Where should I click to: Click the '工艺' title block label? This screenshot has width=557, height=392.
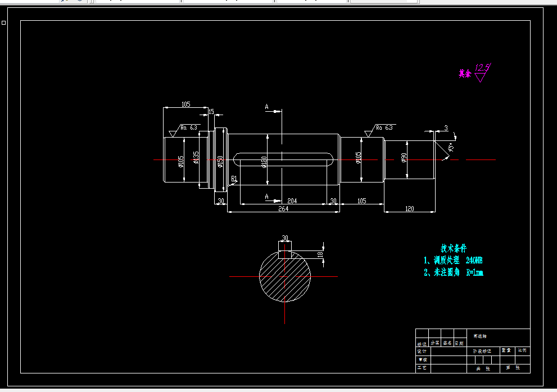point(422,368)
